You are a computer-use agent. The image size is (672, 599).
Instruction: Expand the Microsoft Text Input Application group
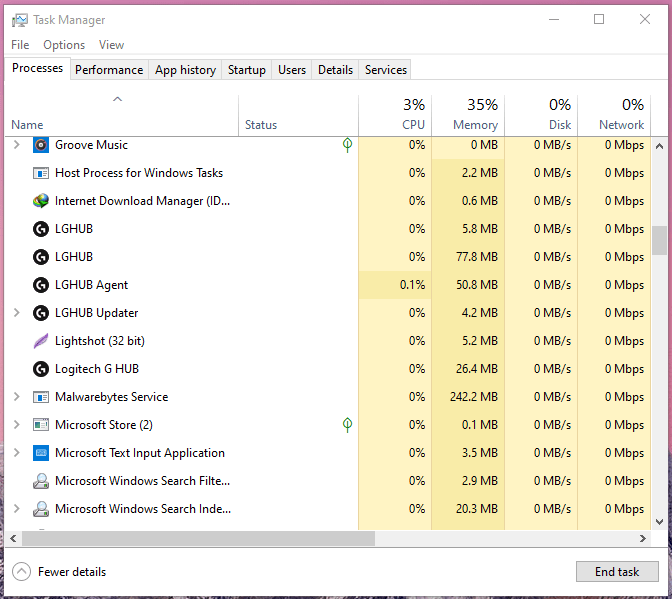(x=17, y=453)
